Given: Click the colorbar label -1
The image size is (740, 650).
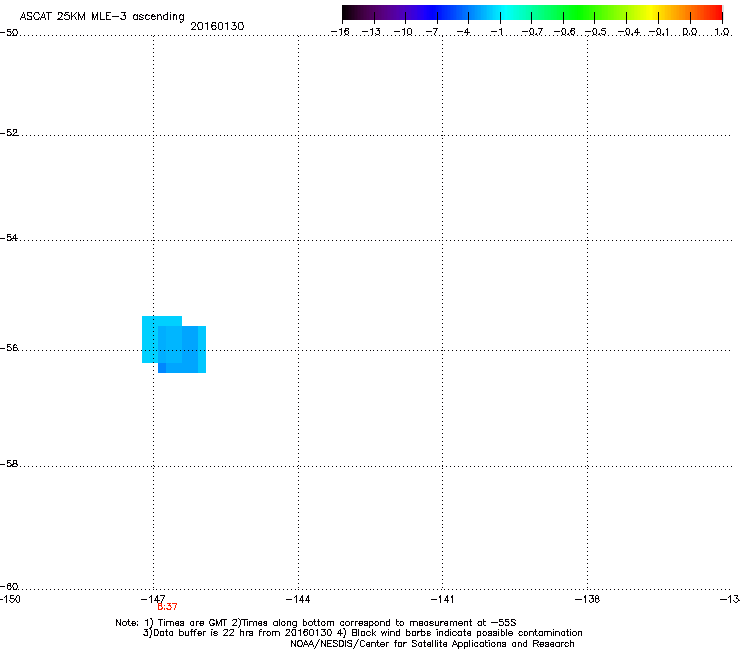Looking at the screenshot, I should (x=496, y=32).
